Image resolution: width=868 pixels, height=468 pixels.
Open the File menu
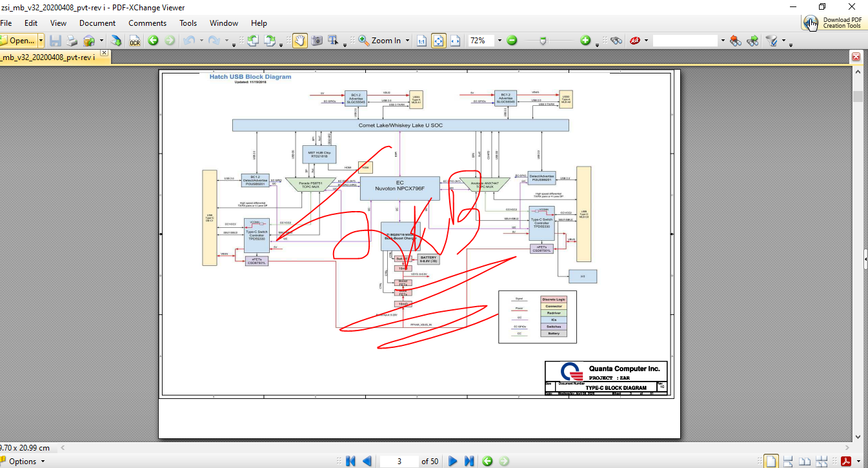pos(6,23)
